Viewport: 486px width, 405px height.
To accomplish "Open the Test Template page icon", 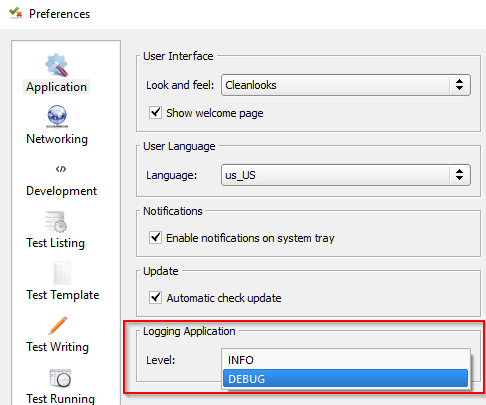I will tap(62, 273).
